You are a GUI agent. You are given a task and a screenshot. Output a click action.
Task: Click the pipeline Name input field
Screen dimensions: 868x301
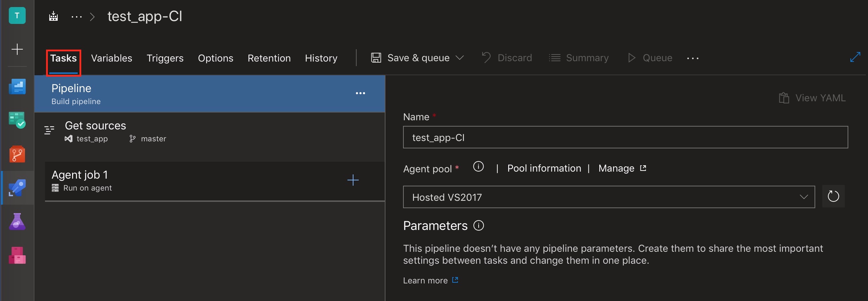(x=625, y=137)
